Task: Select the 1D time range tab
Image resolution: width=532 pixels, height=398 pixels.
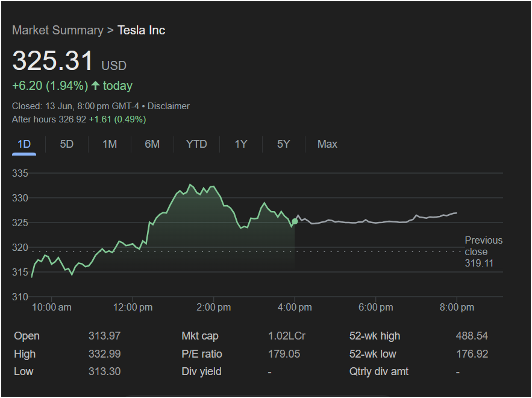Action: [24, 144]
